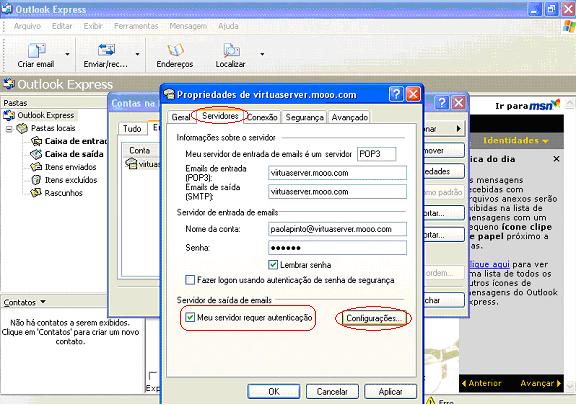Click the Propriedades dialog title bar icon
576x405 pixels.
click(x=169, y=94)
